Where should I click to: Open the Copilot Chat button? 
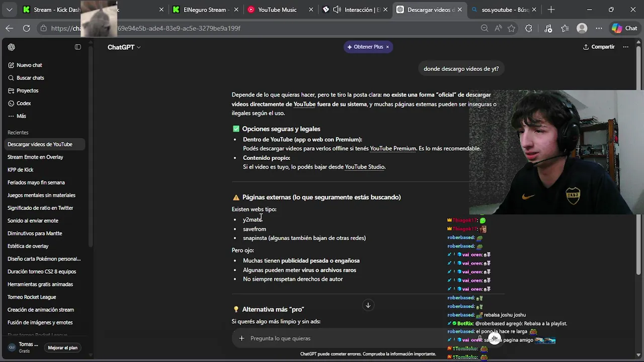pyautogui.click(x=625, y=28)
